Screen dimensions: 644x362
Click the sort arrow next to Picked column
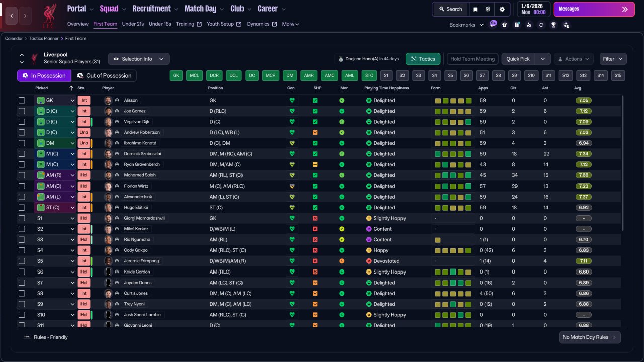[x=71, y=88]
